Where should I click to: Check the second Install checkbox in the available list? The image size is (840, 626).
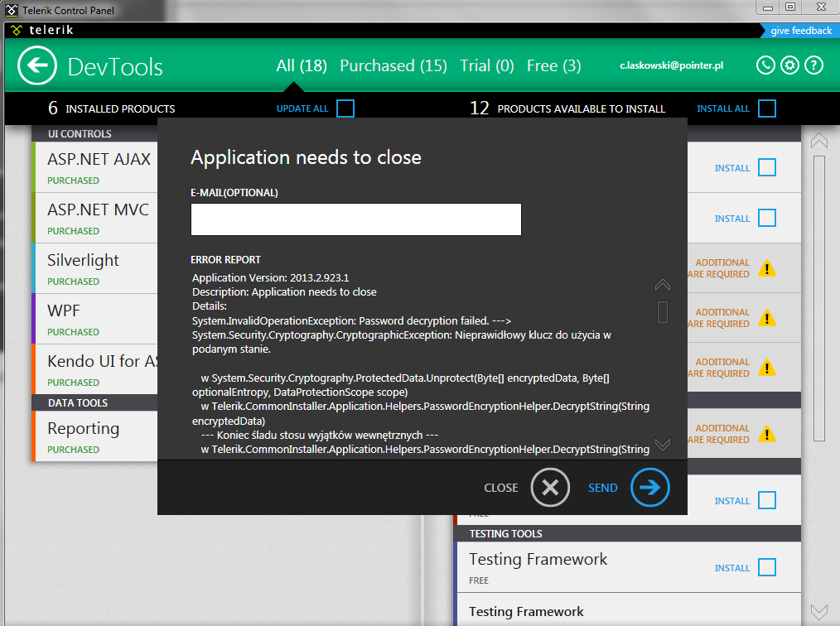click(767, 218)
